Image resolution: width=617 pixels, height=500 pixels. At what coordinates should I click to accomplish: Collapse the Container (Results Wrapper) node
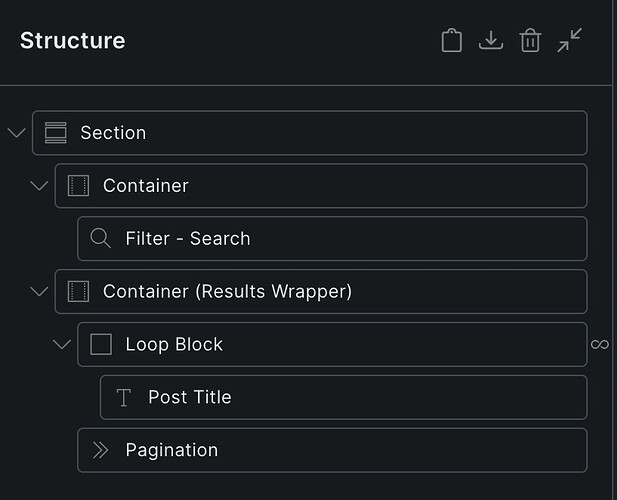(39, 292)
